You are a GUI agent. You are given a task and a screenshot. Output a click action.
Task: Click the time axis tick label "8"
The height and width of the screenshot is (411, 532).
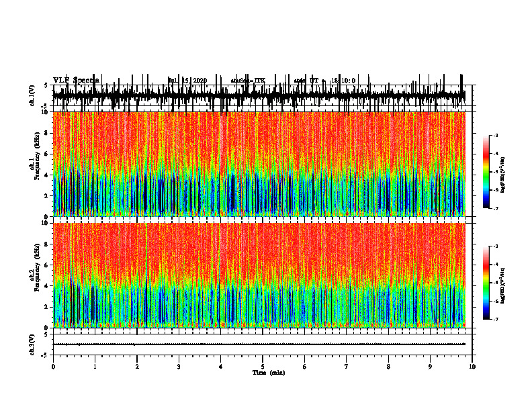pos(388,367)
